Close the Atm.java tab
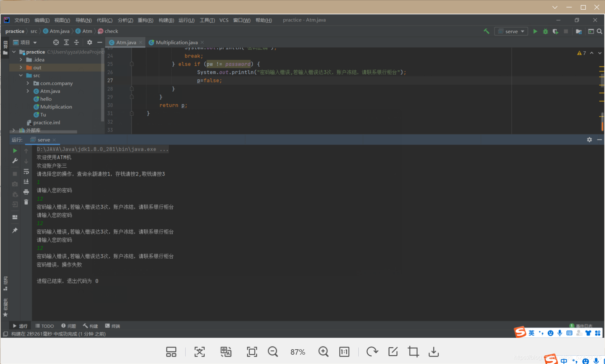 coord(141,42)
